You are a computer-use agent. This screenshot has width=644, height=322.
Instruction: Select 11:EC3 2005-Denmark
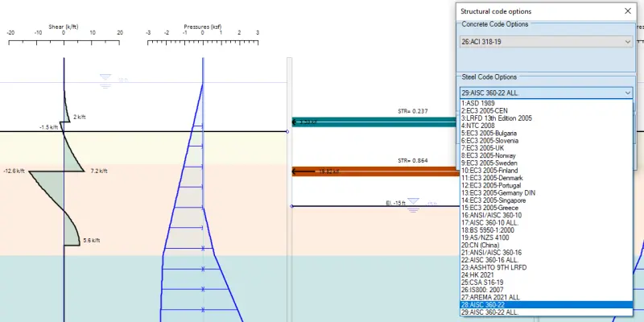coord(546,178)
